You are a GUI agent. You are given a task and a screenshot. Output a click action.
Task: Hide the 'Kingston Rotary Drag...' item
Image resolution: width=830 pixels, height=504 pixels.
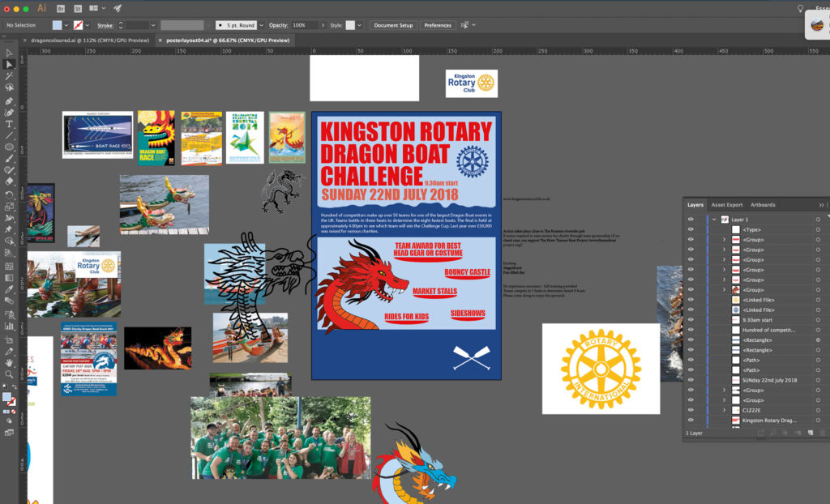pos(691,421)
